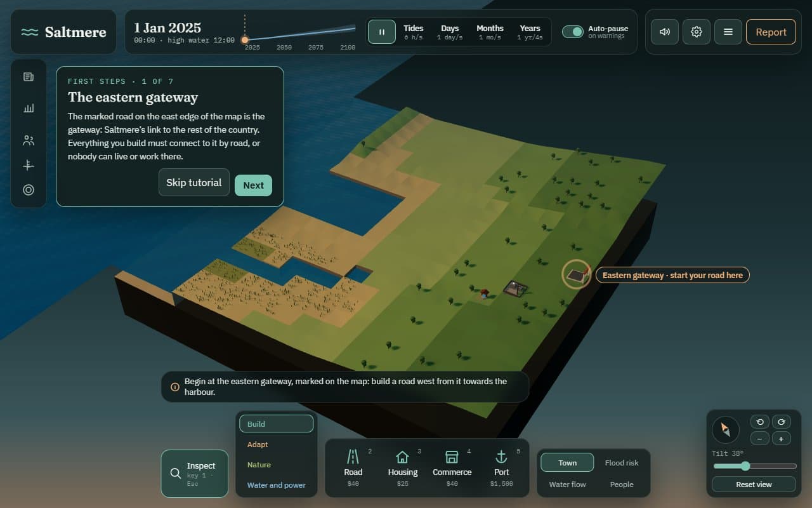Select the Road build tool
The image size is (812, 508).
point(353,467)
